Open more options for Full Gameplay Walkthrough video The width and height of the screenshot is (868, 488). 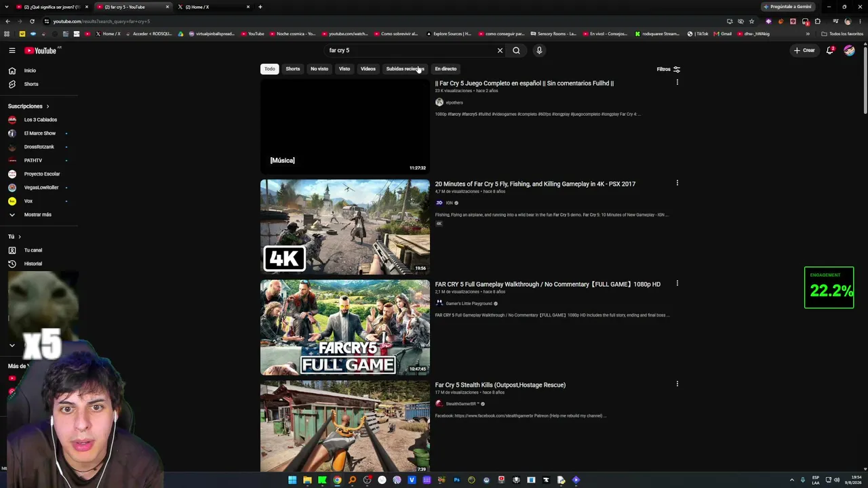point(677,283)
